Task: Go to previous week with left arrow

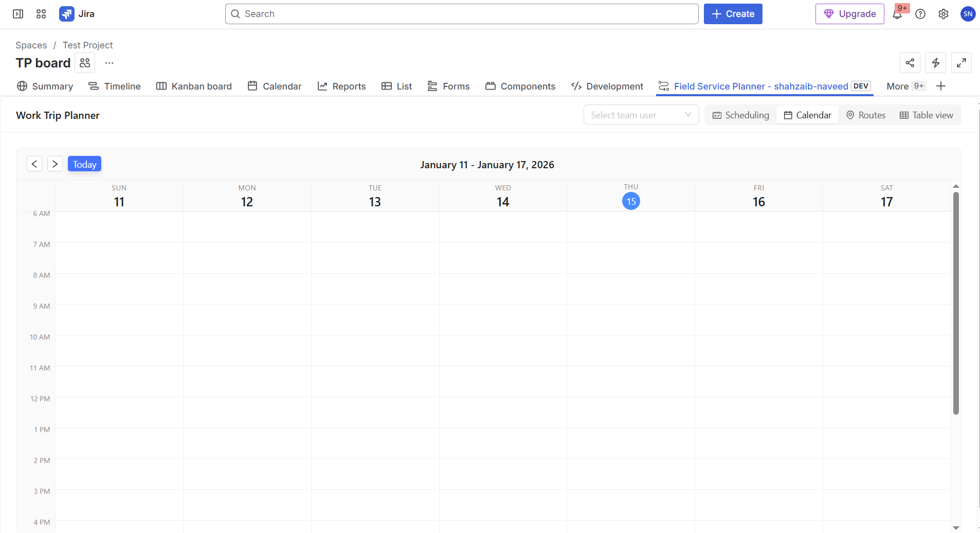Action: 34,164
